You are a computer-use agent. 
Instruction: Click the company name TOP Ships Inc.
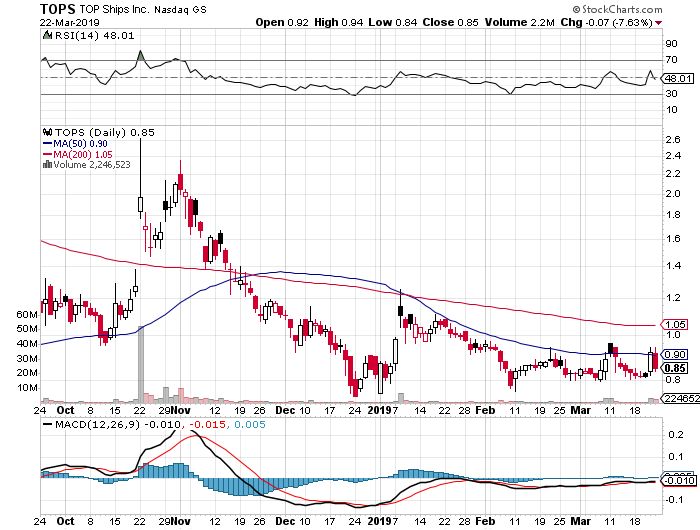pos(115,9)
